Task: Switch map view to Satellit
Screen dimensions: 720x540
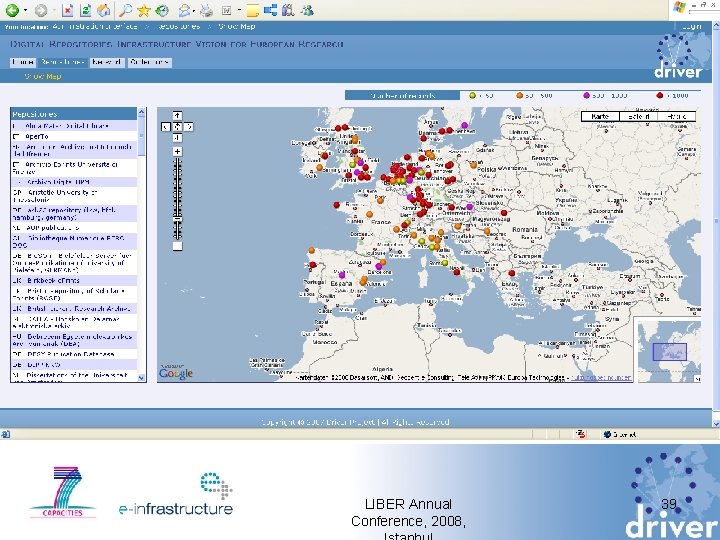Action: (638, 117)
